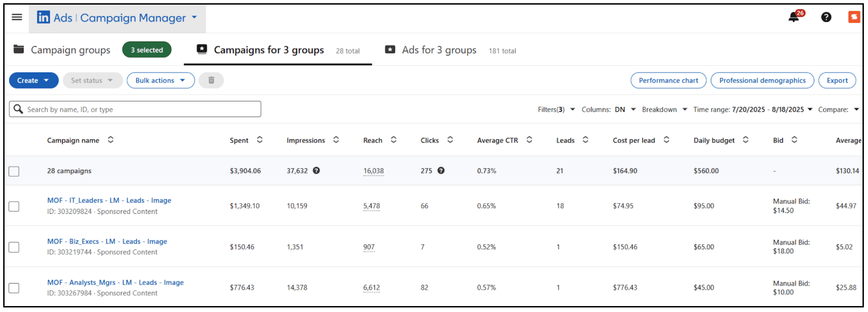Open the Performance chart
The image size is (868, 312).
point(669,80)
